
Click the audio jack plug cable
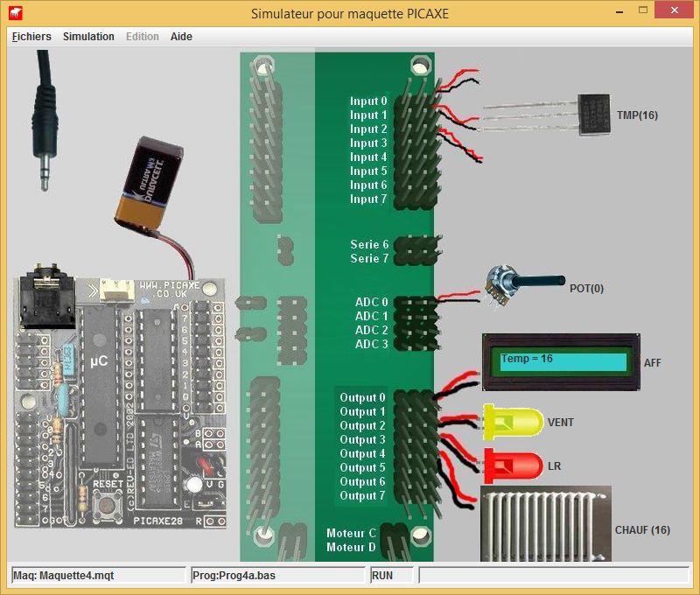44,122
